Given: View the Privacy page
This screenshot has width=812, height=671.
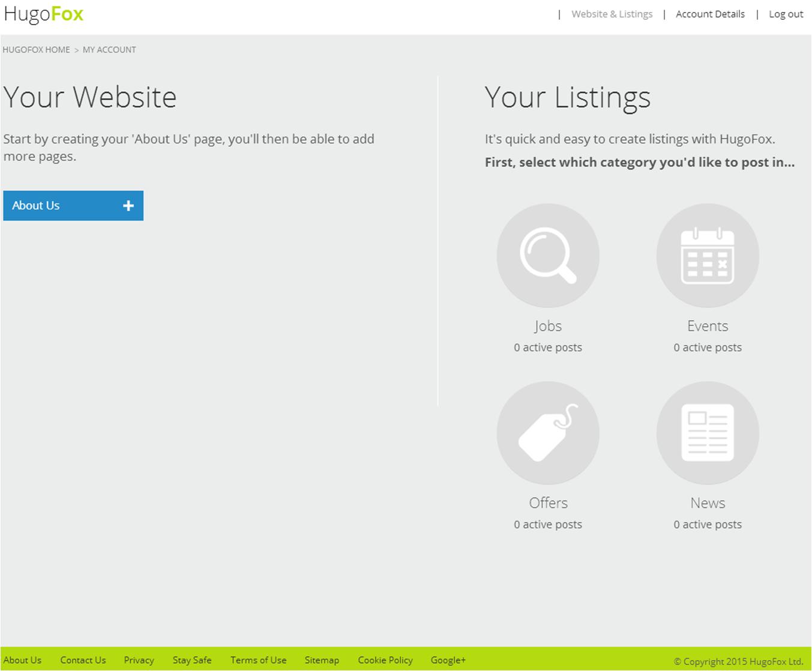Looking at the screenshot, I should (139, 660).
